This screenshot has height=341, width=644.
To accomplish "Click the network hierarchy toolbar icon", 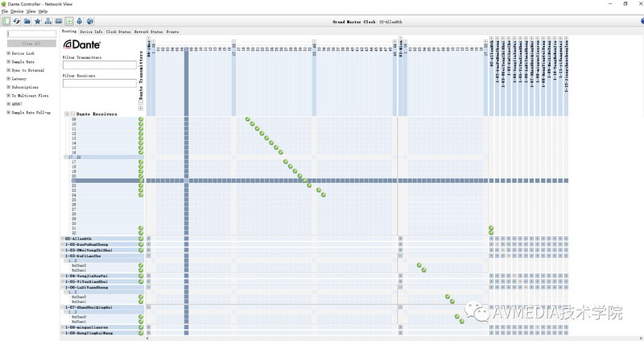I will (48, 21).
